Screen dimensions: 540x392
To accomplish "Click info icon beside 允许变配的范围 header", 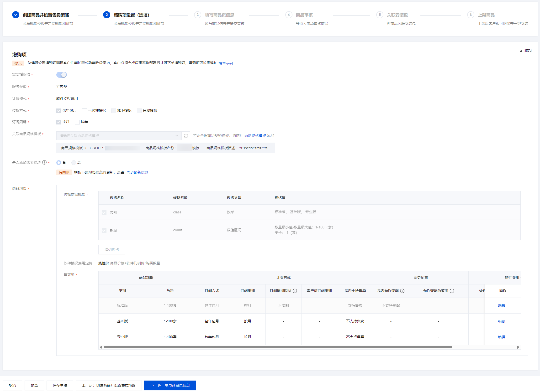I will [x=452, y=291].
